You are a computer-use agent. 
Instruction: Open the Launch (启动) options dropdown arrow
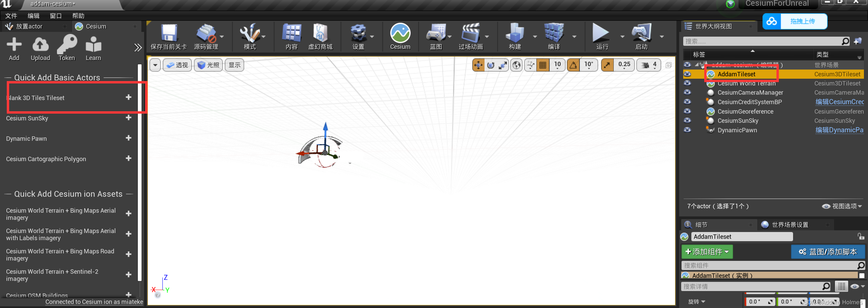point(662,36)
